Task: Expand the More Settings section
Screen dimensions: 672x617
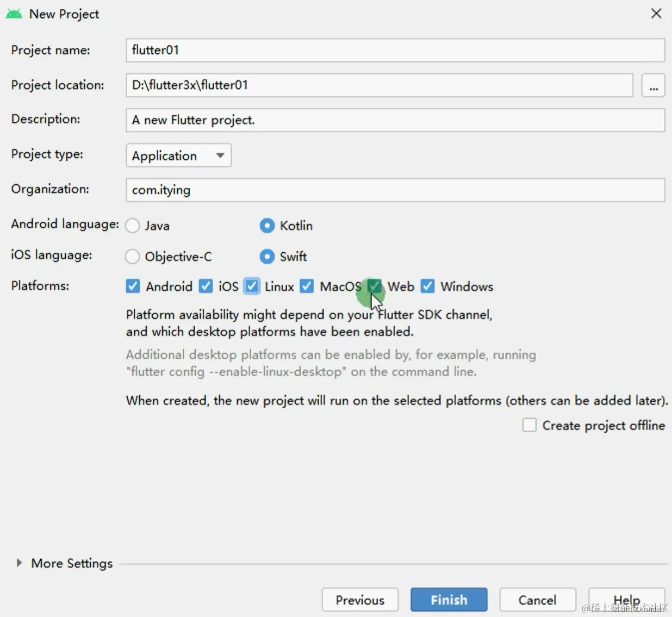Action: (19, 563)
